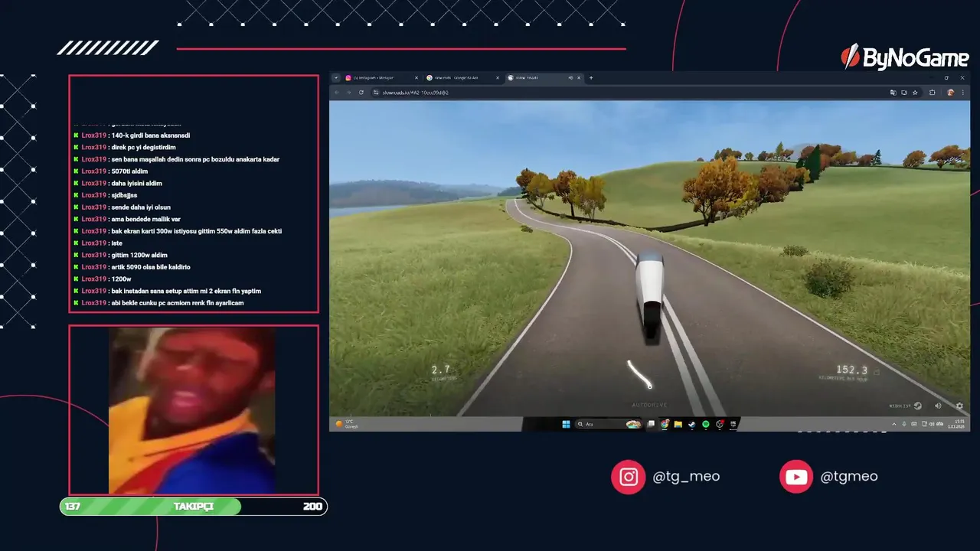Viewport: 980px width, 551px height.
Task: Bookmark the page with the star icon
Action: point(915,93)
